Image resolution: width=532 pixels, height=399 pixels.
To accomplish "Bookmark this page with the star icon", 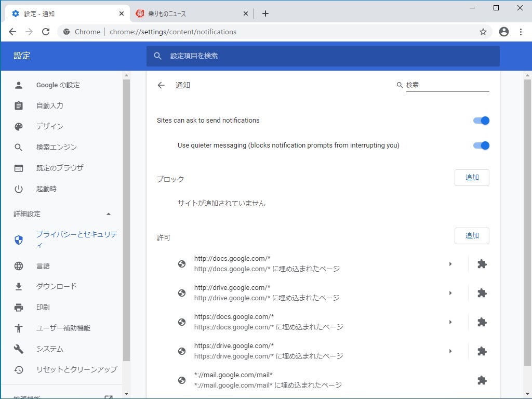I will 484,32.
